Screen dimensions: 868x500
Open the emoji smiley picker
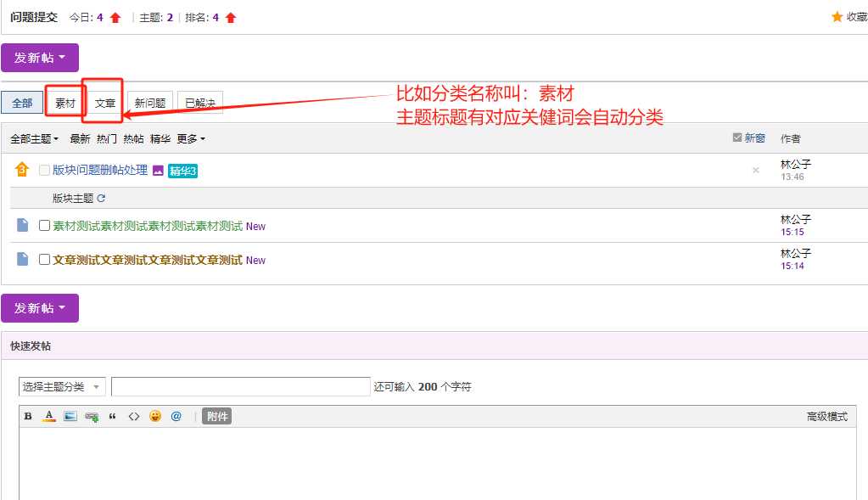(155, 417)
